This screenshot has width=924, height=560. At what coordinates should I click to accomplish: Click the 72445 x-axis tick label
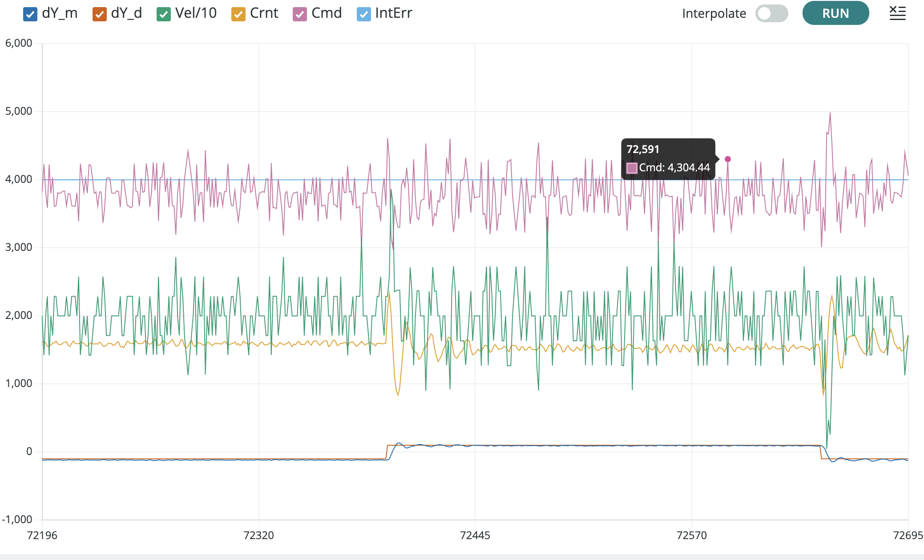pos(475,535)
